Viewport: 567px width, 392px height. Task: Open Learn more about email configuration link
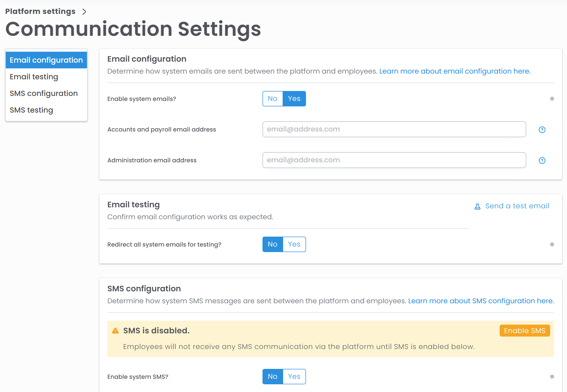(x=455, y=71)
